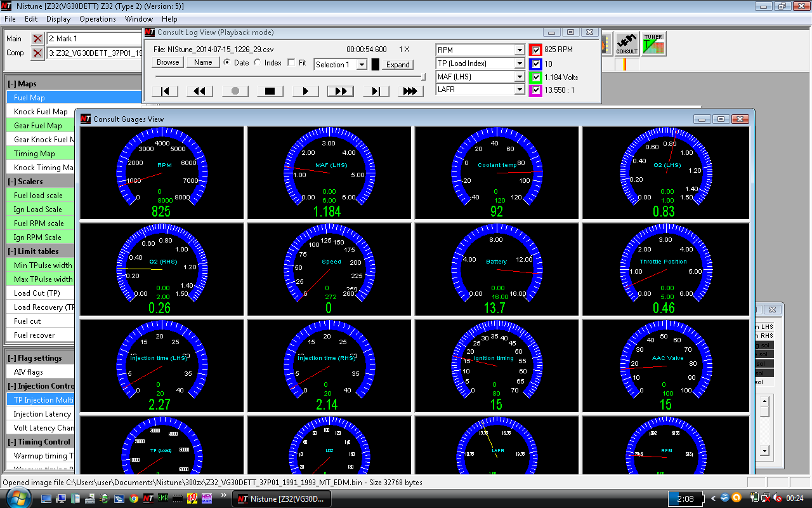Uncheck the RPM trace checkbox

536,50
